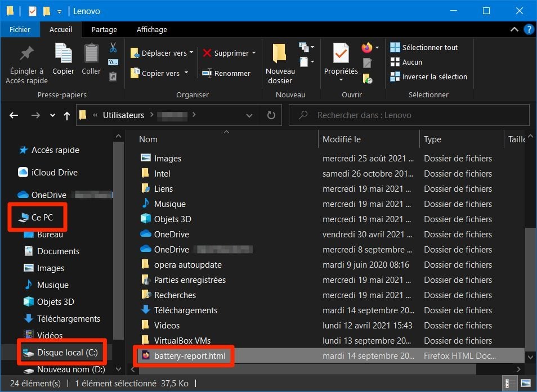This screenshot has width=537, height=392.
Task: Select Objets 3D in the navigation pane
Action: (x=49, y=301)
